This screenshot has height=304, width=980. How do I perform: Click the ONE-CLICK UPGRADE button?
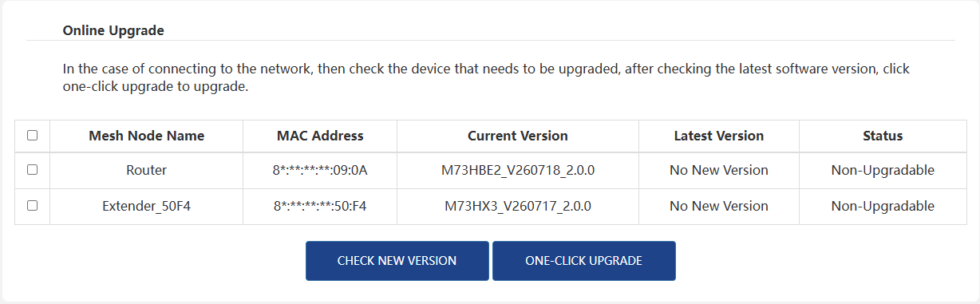pyautogui.click(x=583, y=261)
